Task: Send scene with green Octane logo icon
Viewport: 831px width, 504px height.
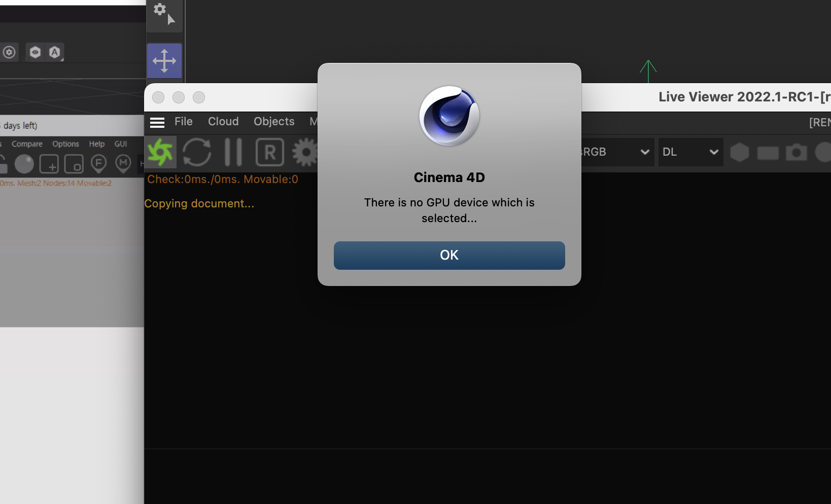Action: point(160,152)
